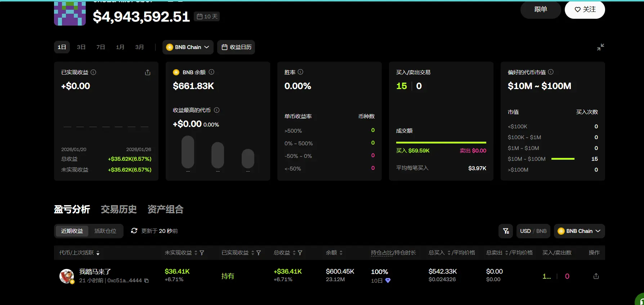Viewport: 644px width, 305px height.
Task: Switch currency display to USD
Action: pos(525,231)
